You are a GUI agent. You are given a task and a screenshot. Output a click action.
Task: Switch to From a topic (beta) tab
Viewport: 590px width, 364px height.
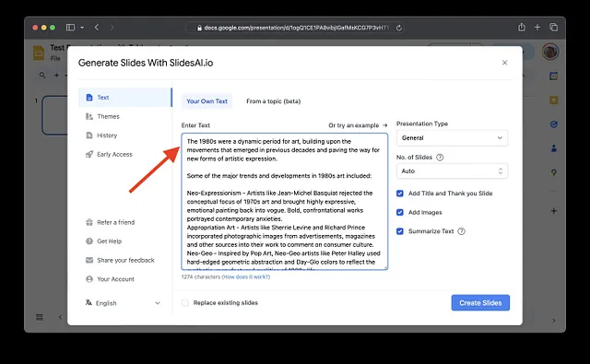[x=274, y=101]
